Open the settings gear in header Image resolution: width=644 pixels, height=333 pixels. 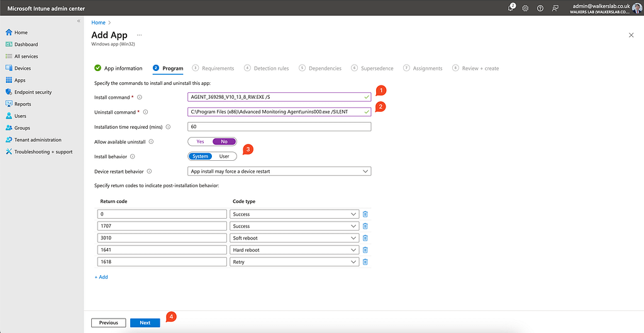point(525,8)
